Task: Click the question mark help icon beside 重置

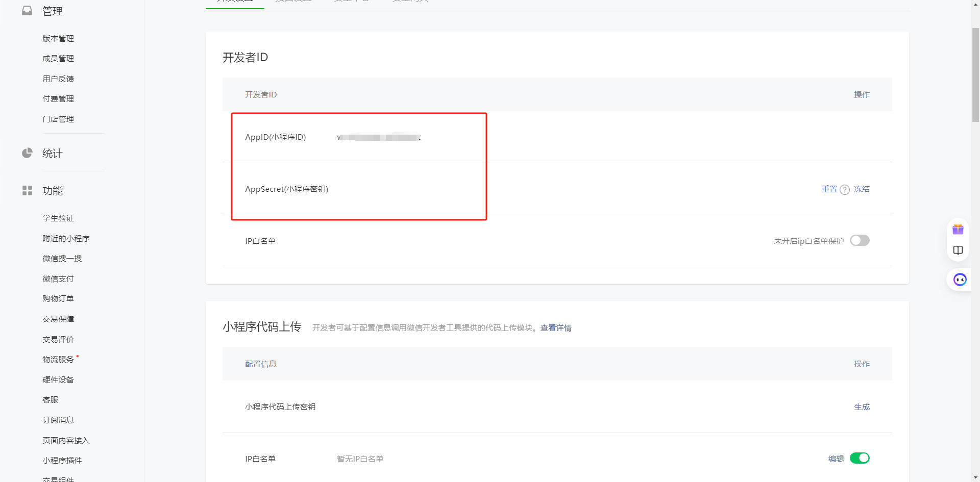Action: pyautogui.click(x=845, y=190)
